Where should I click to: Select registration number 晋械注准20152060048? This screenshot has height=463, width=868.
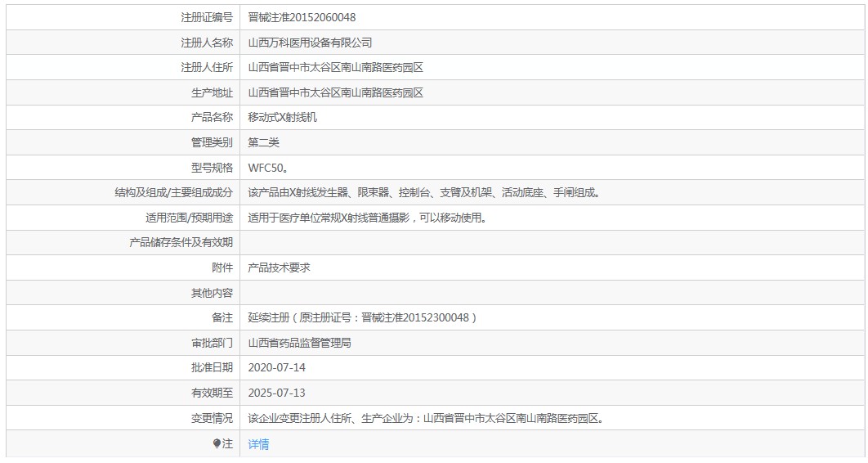(302, 18)
